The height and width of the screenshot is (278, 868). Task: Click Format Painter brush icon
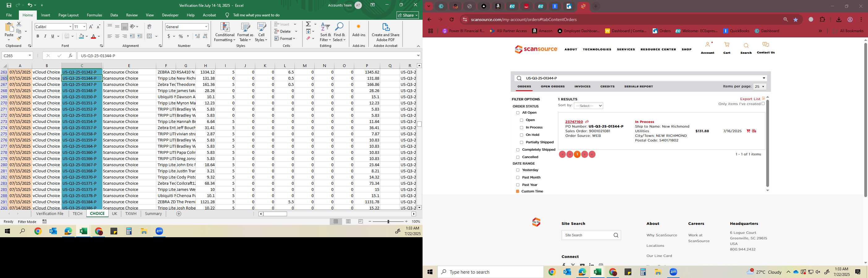click(x=19, y=38)
